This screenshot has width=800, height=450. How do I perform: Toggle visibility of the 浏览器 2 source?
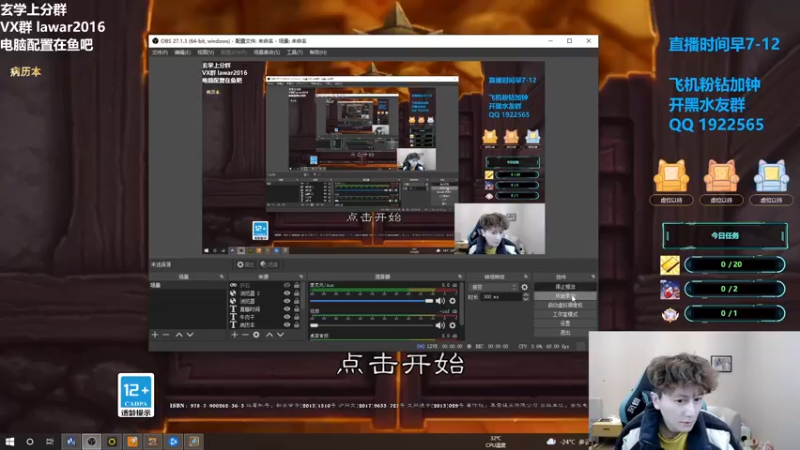(287, 293)
